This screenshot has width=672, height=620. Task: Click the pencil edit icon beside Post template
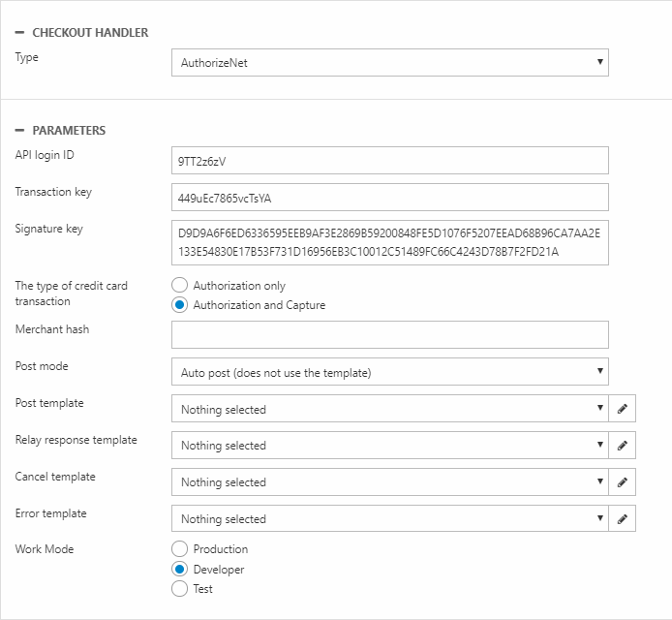click(623, 409)
